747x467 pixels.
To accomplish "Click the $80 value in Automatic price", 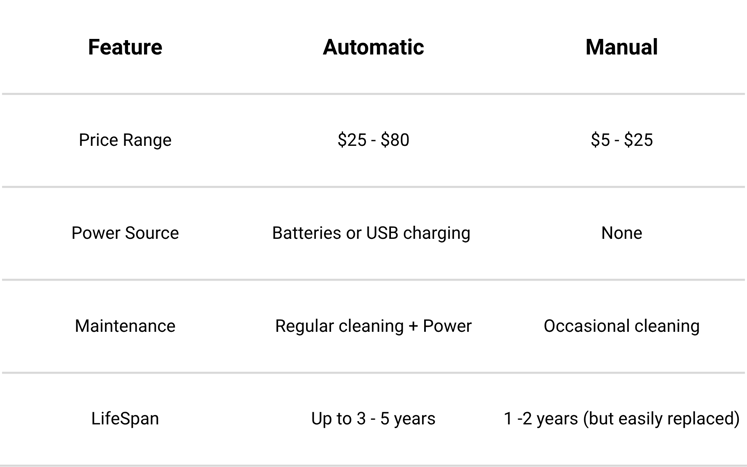I will pyautogui.click(x=394, y=140).
